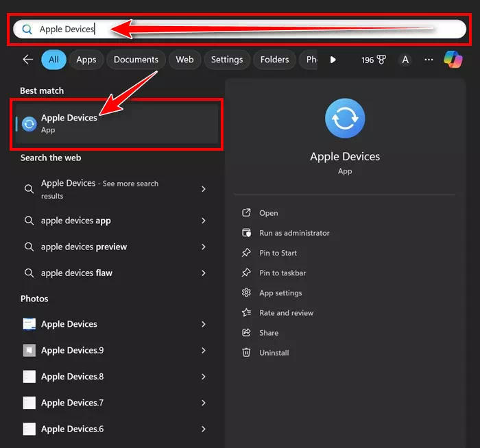
Task: Choose Run as administrator
Action: pyautogui.click(x=294, y=233)
